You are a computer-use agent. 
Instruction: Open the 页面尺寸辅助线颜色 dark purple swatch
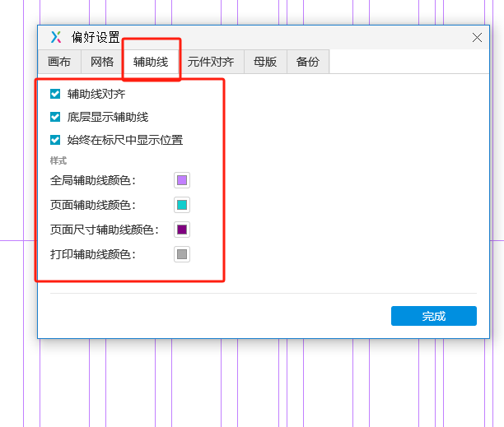pos(182,230)
